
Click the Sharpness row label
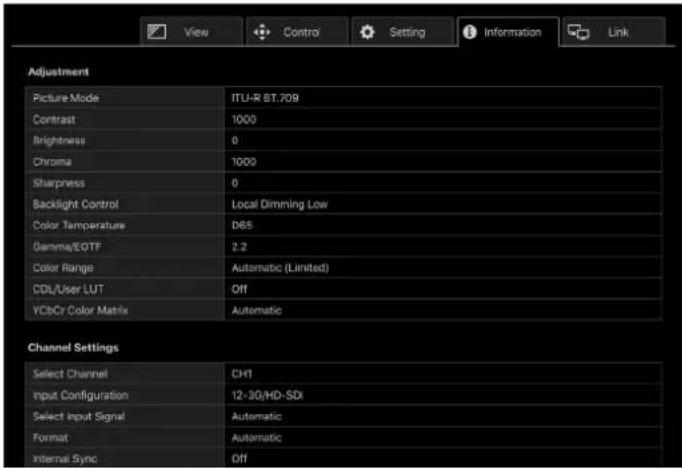[x=59, y=183]
